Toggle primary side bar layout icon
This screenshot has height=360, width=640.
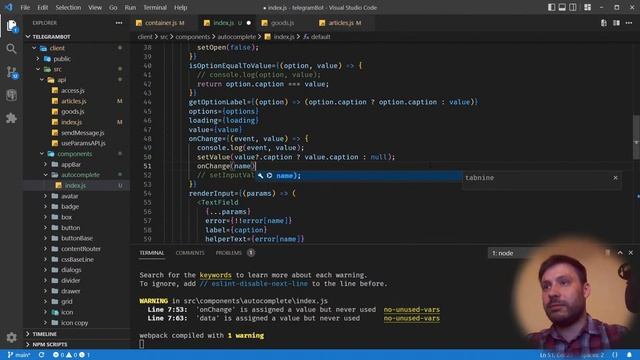tap(551, 7)
